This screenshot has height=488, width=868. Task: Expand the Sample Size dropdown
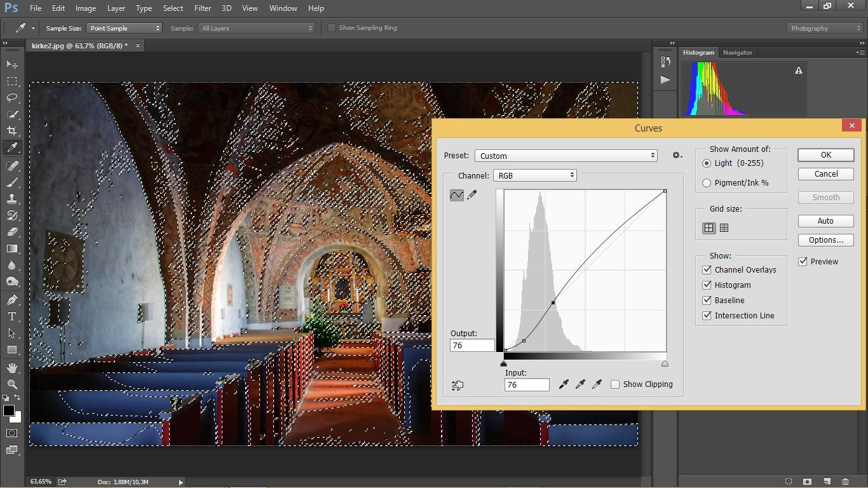124,28
